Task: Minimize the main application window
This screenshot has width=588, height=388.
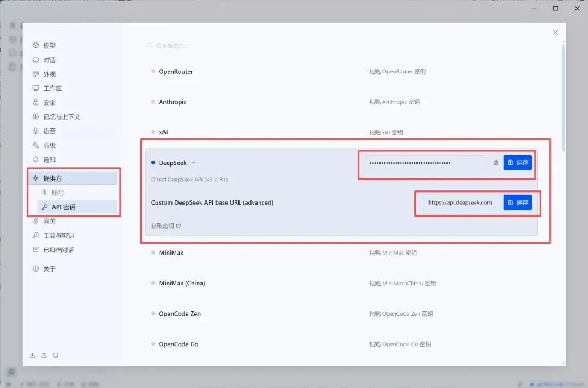Action: (534, 8)
